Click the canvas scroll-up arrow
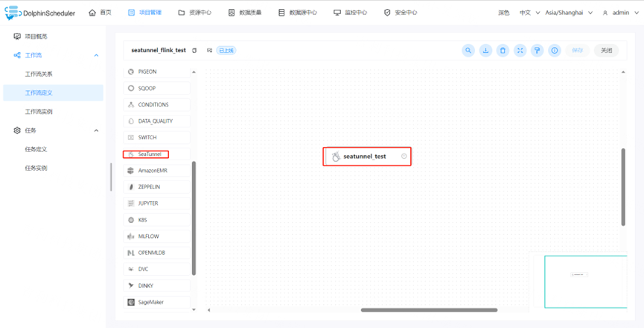This screenshot has height=328, width=644. [x=623, y=72]
